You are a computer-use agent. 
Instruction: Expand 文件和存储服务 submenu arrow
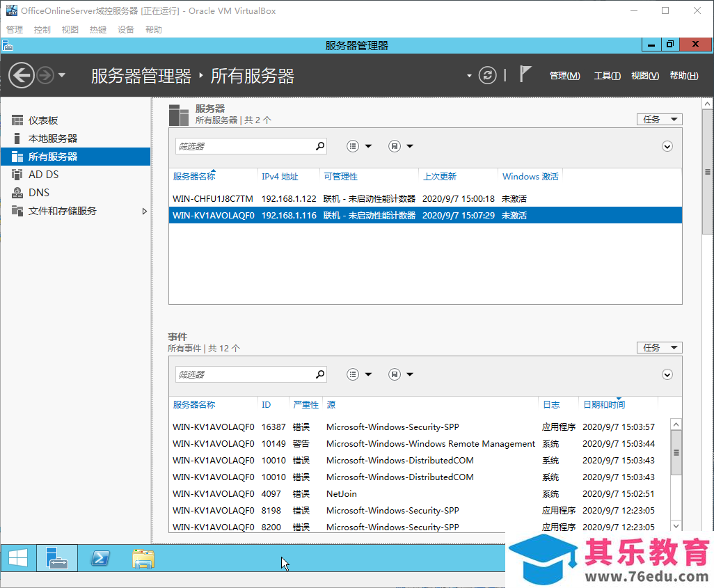pyautogui.click(x=144, y=211)
